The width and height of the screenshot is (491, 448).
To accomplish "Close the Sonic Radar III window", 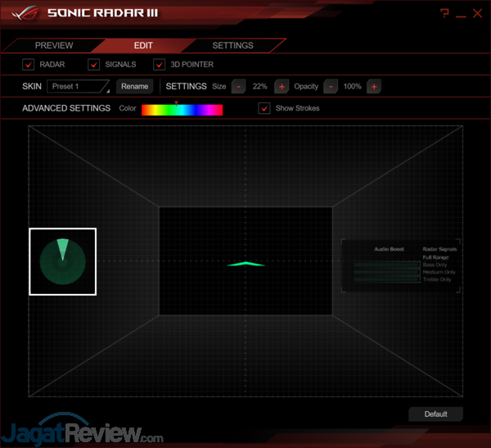I will coord(477,13).
